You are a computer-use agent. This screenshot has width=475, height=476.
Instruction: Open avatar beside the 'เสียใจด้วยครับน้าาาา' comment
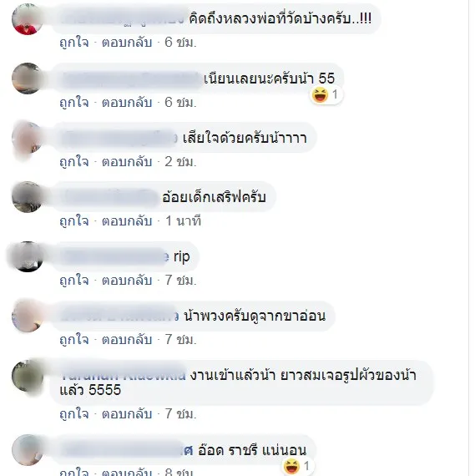pyautogui.click(x=27, y=138)
